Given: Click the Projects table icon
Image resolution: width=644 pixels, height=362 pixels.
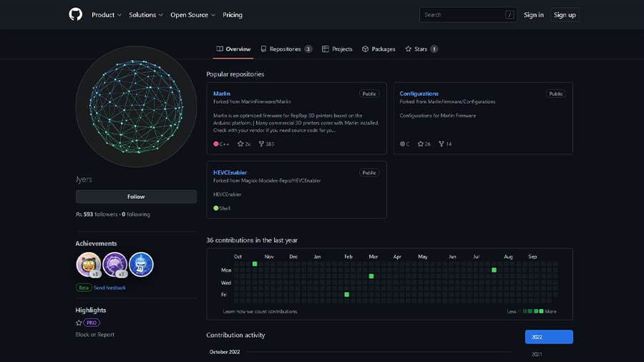Looking at the screenshot, I should (x=326, y=49).
